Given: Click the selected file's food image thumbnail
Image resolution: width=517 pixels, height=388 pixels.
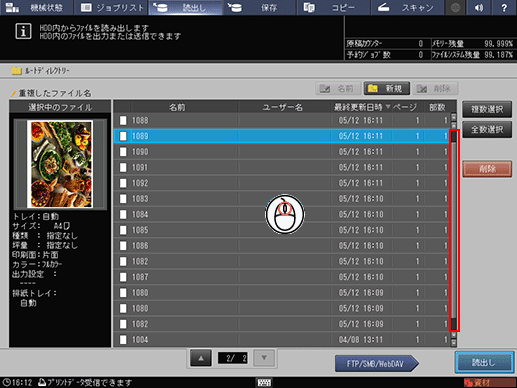Looking at the screenshot, I should pos(60,164).
